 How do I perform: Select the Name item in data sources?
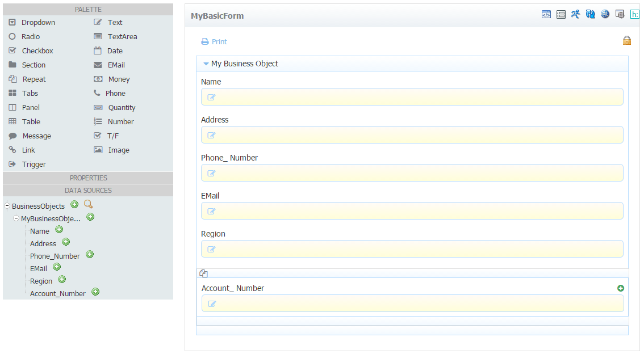pyautogui.click(x=39, y=231)
